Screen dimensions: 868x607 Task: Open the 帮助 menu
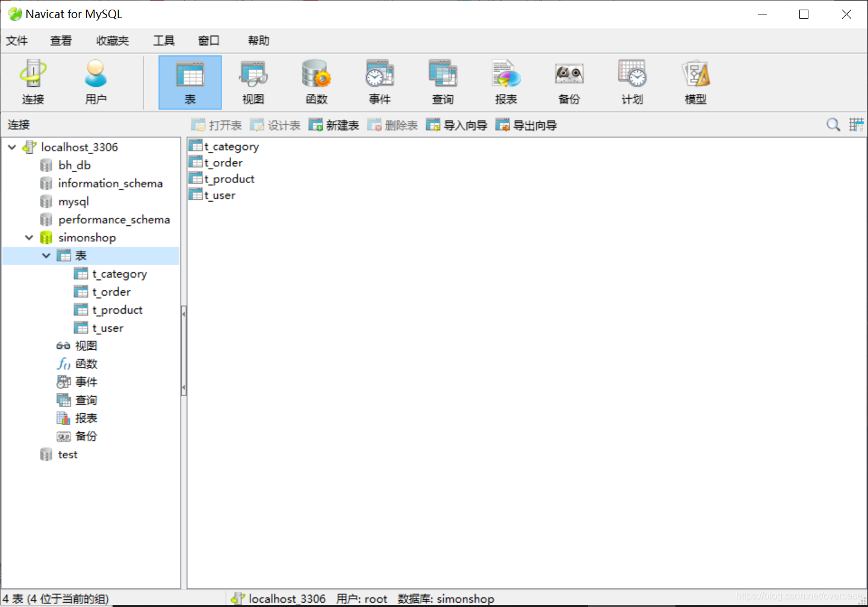pos(259,40)
